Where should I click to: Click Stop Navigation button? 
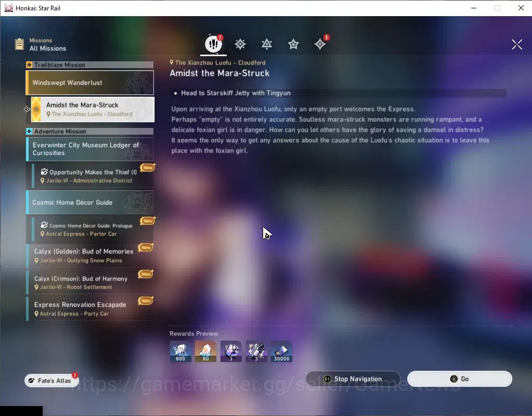click(353, 379)
